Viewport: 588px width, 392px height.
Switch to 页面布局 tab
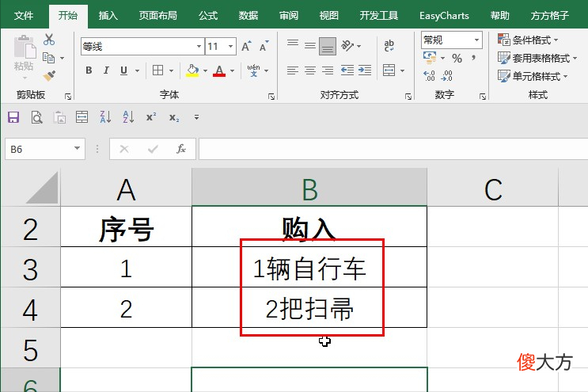(x=157, y=15)
